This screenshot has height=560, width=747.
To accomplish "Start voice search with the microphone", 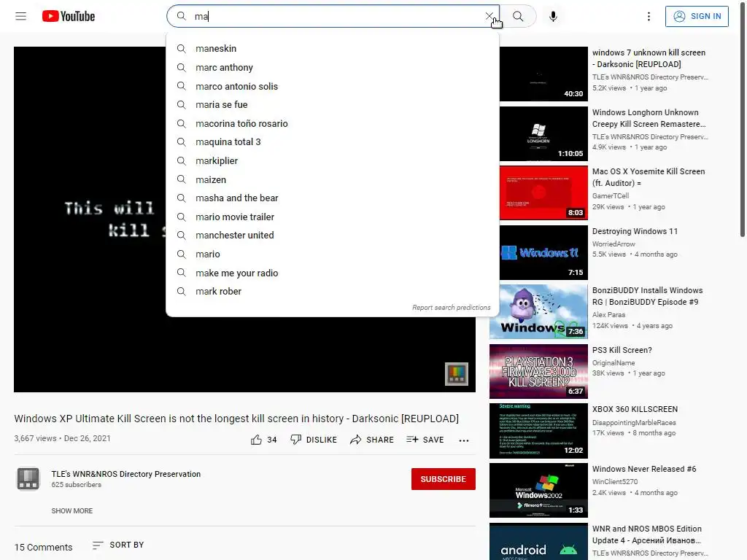I will (x=553, y=16).
